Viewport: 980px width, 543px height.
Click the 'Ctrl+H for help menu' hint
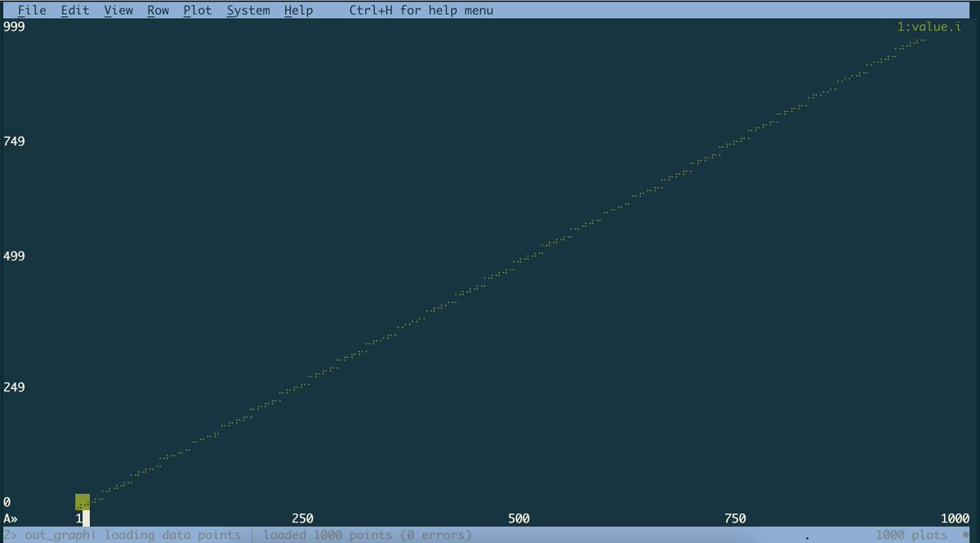(421, 11)
